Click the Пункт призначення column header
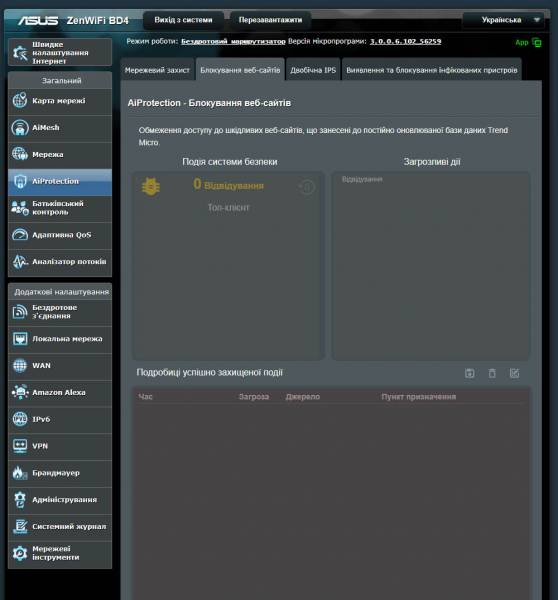 point(418,397)
